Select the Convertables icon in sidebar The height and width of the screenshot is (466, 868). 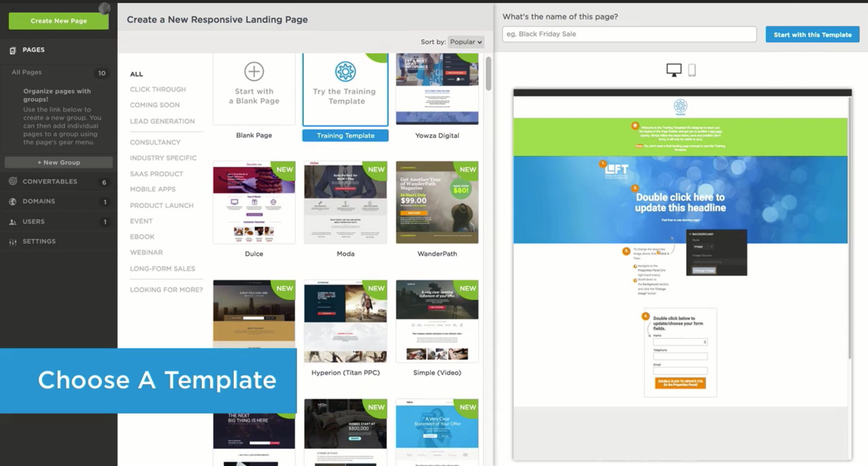pos(12,181)
